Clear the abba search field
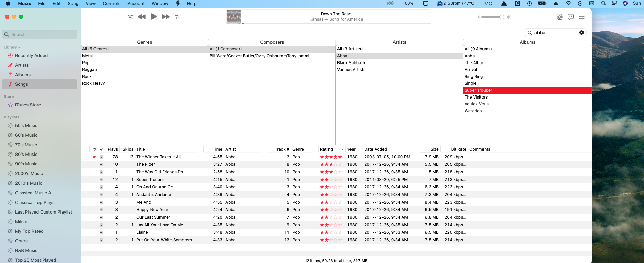Viewport: 644px width, 263px height. click(581, 33)
